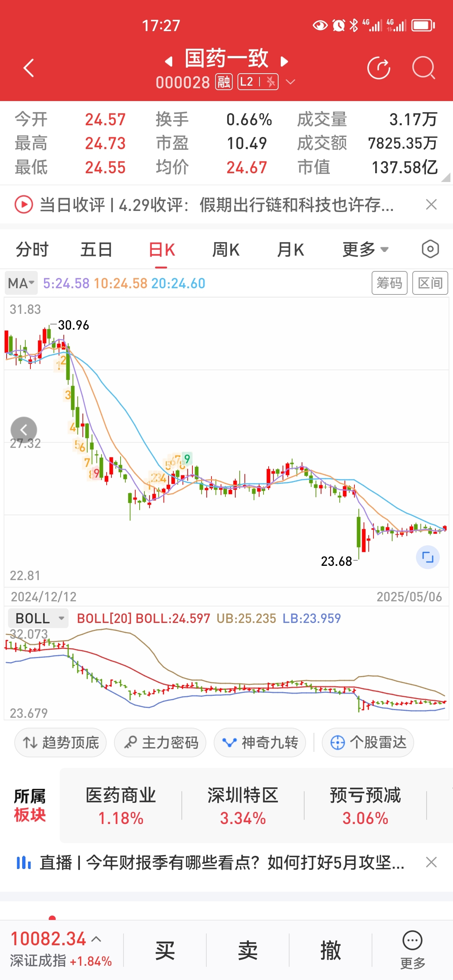Switch to 月K chart tab
Image resolution: width=453 pixels, height=980 pixels.
coord(290,249)
